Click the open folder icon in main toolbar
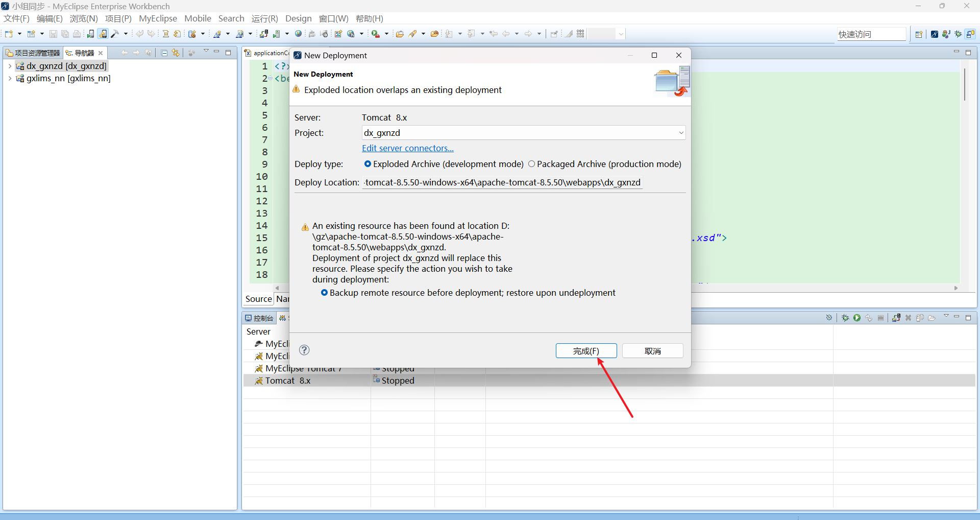 pyautogui.click(x=400, y=34)
